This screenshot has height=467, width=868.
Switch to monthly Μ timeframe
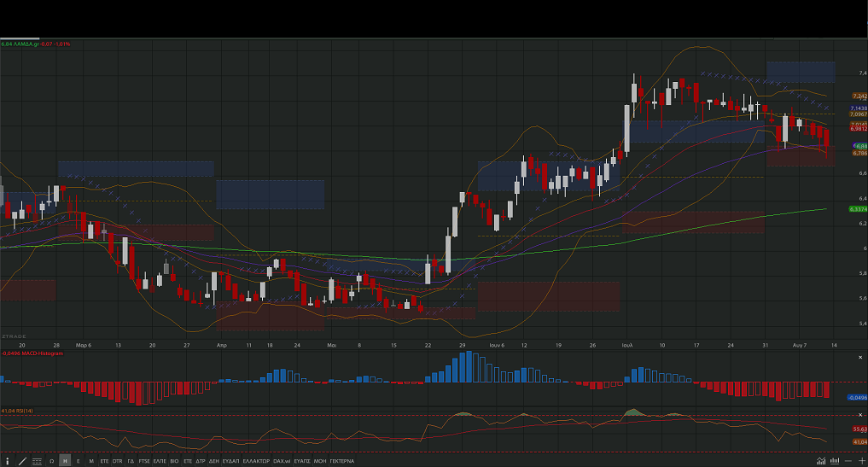(91, 461)
